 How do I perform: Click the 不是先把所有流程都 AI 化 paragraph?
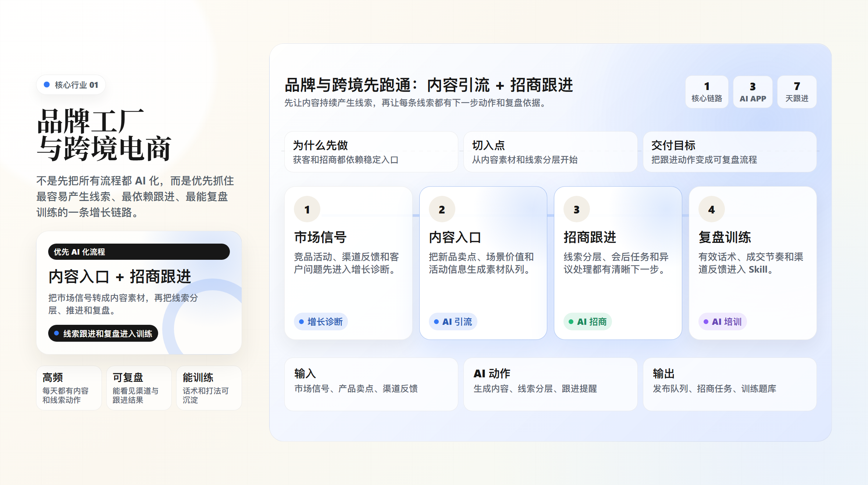coord(135,197)
